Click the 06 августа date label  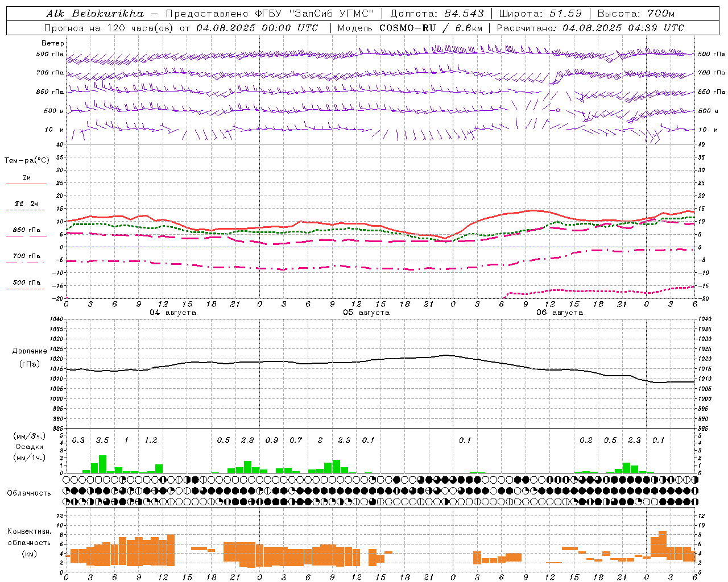click(x=560, y=313)
